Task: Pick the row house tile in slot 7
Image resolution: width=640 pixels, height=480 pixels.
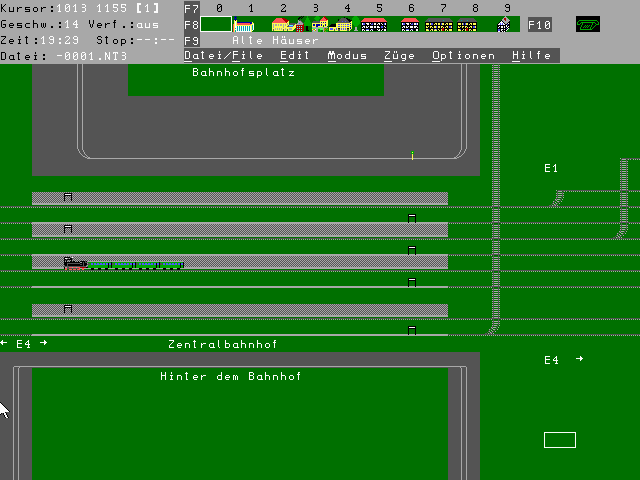Action: (438, 25)
